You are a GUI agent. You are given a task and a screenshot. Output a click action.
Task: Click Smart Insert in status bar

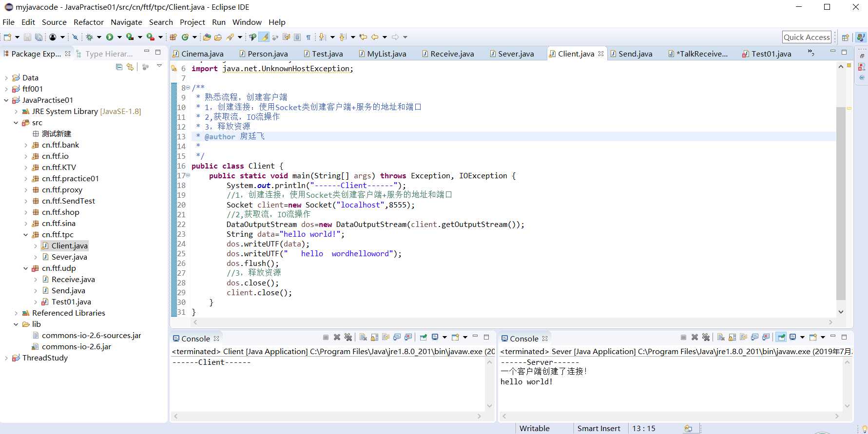pyautogui.click(x=599, y=429)
